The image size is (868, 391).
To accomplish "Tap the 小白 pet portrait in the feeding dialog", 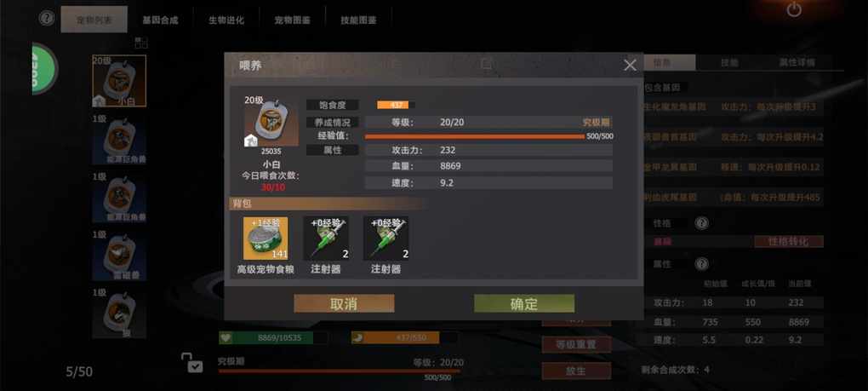I will tap(271, 124).
